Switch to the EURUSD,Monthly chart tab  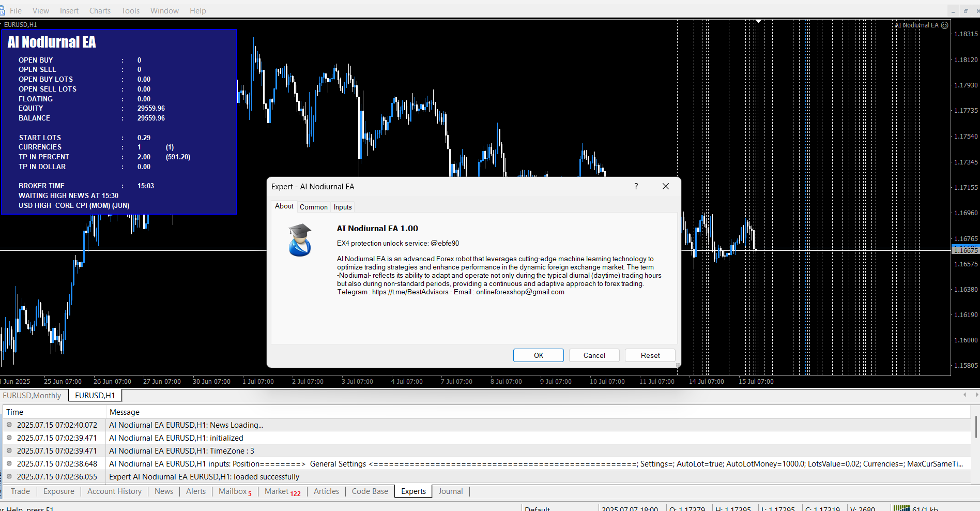click(32, 396)
